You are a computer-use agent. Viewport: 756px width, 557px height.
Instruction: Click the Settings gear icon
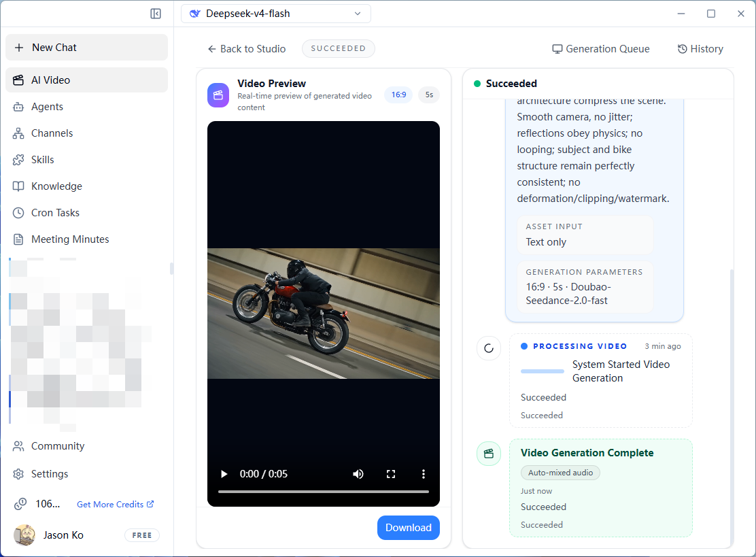(18, 474)
